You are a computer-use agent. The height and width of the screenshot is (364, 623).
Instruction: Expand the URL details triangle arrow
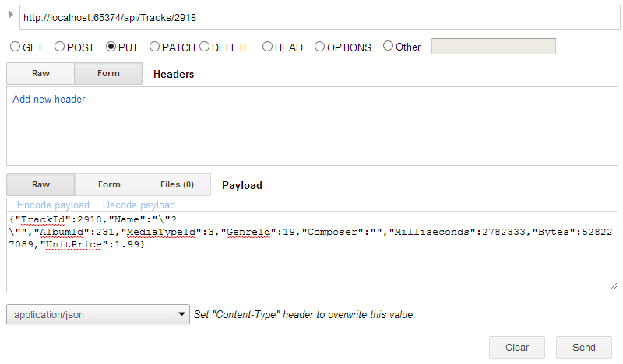[11, 15]
